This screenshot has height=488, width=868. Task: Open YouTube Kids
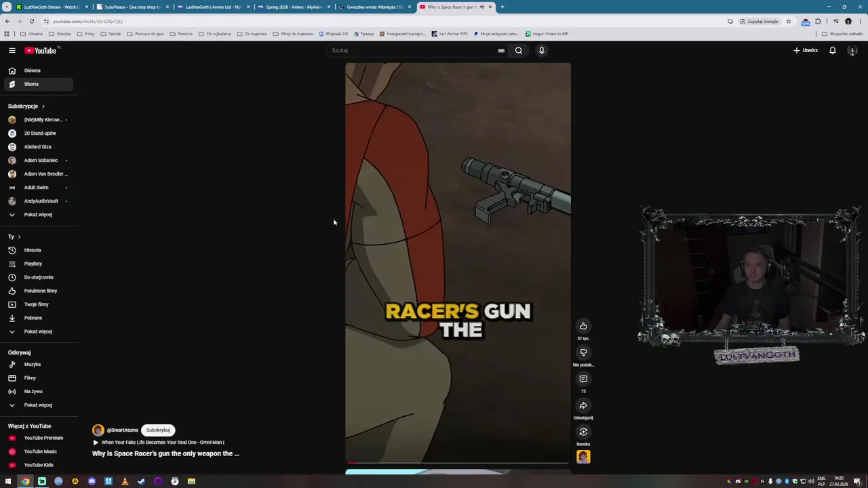tap(37, 465)
